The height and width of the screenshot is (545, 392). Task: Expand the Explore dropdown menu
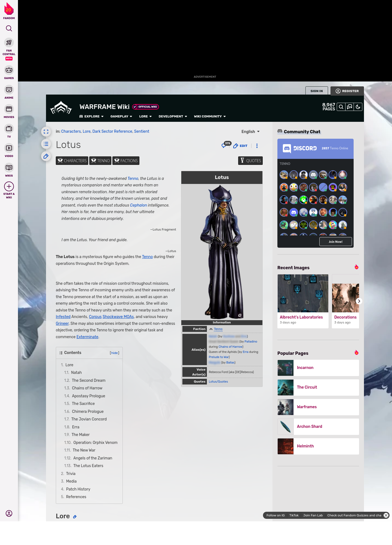pyautogui.click(x=91, y=116)
